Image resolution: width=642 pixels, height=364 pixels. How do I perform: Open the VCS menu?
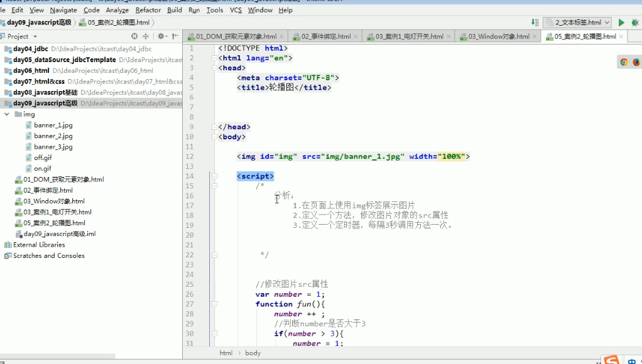[236, 10]
